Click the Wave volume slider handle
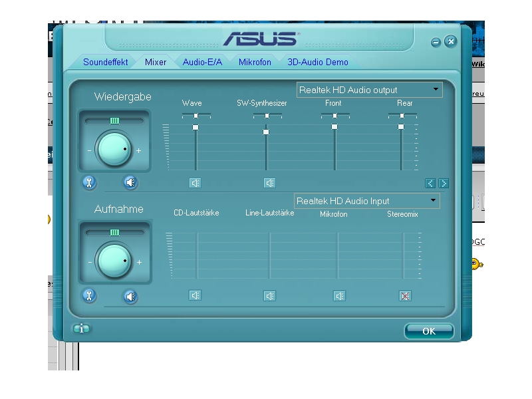Viewport: 532px width, 399px height. click(x=196, y=127)
